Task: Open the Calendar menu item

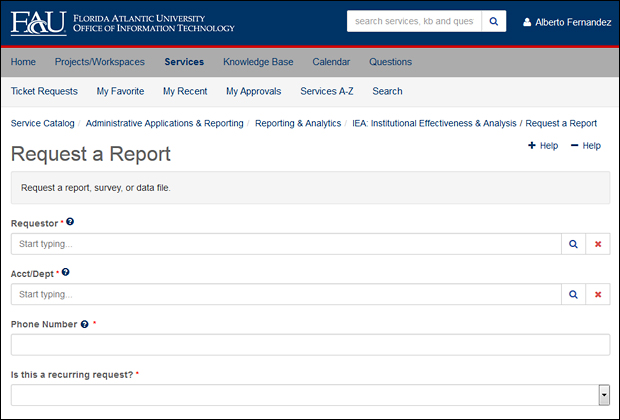Action: click(331, 62)
